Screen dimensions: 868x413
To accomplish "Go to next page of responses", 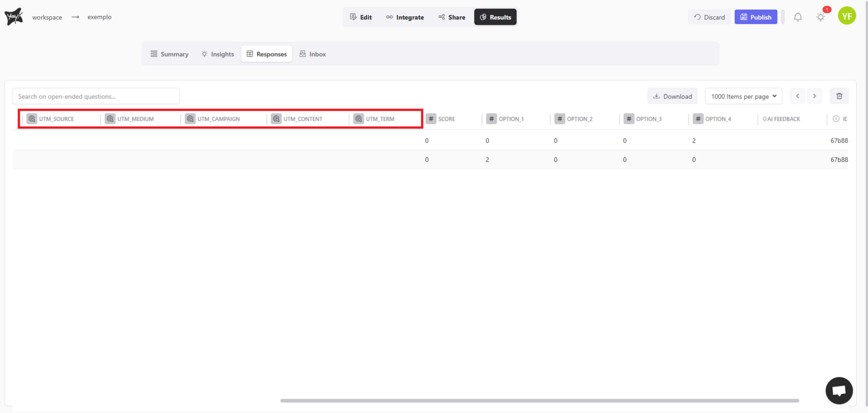I will click(814, 96).
